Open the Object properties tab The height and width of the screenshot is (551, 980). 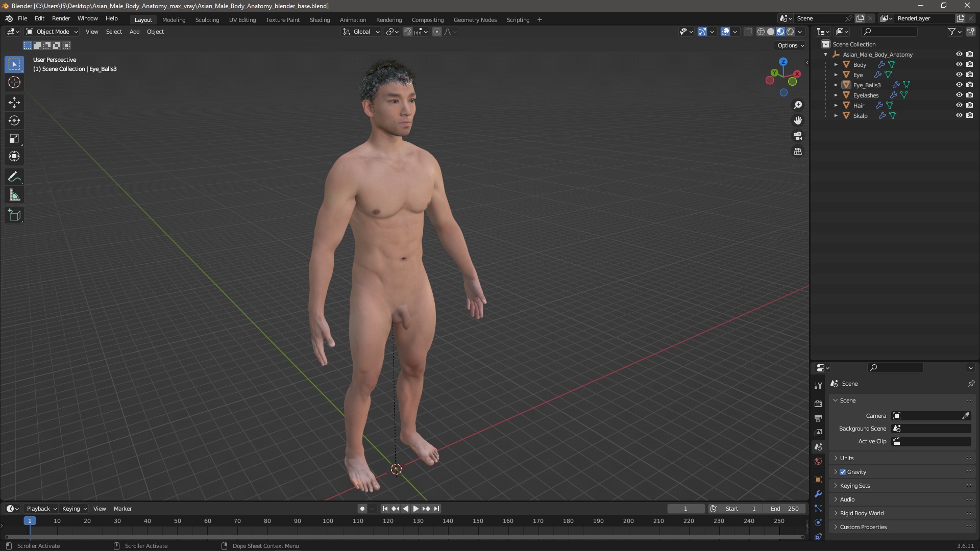pyautogui.click(x=818, y=480)
